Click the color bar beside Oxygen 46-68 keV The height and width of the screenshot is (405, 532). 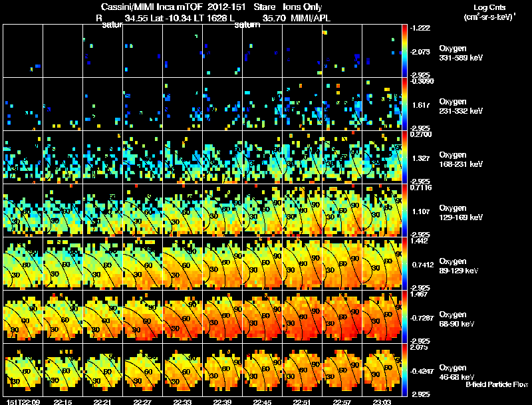tap(404, 370)
